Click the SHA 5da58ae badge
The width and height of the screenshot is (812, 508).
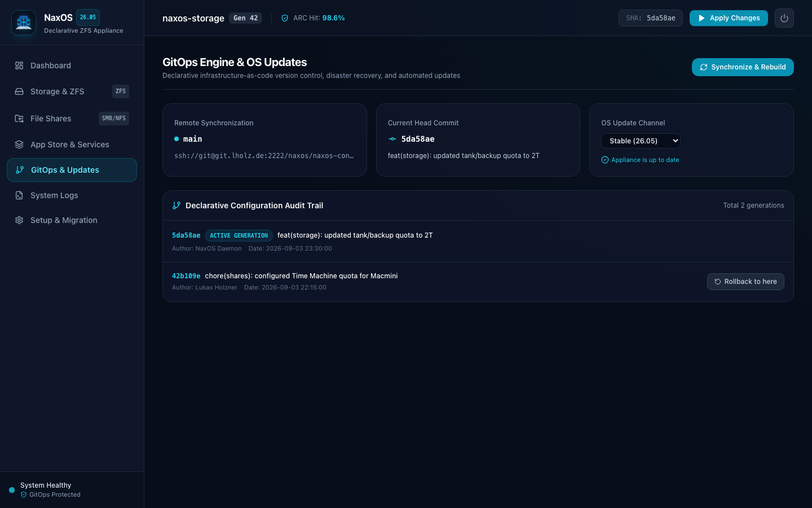click(651, 18)
